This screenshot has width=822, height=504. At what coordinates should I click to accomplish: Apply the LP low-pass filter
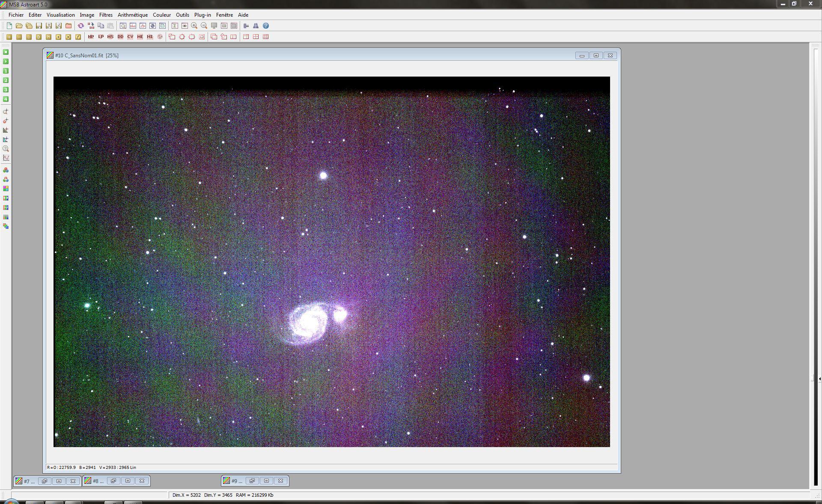pyautogui.click(x=101, y=37)
